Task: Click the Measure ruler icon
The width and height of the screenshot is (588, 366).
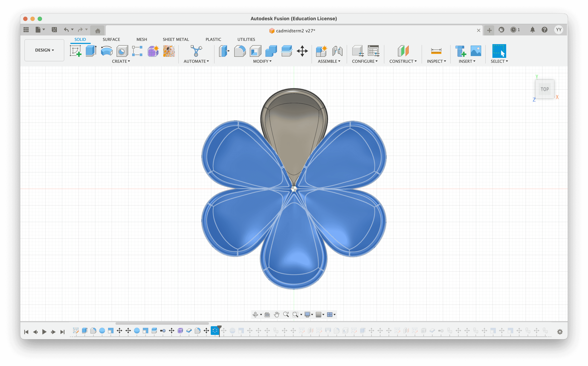Action: point(436,51)
